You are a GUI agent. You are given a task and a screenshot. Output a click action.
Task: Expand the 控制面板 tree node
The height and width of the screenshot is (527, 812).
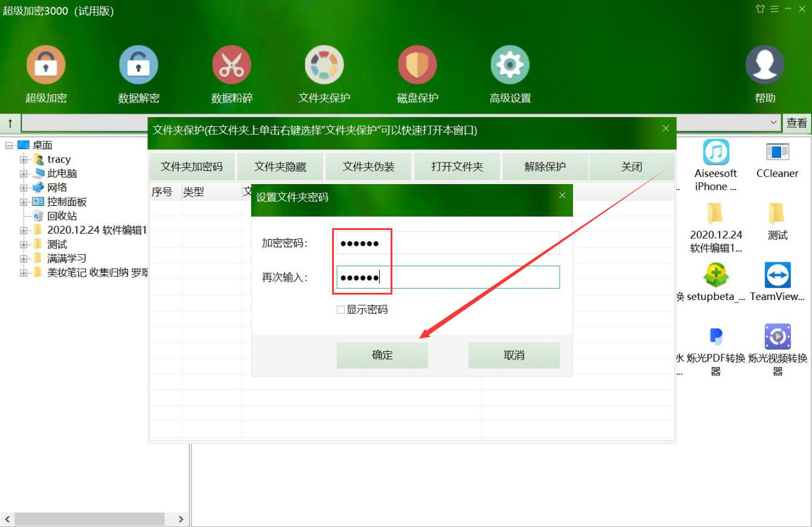[x=24, y=202]
